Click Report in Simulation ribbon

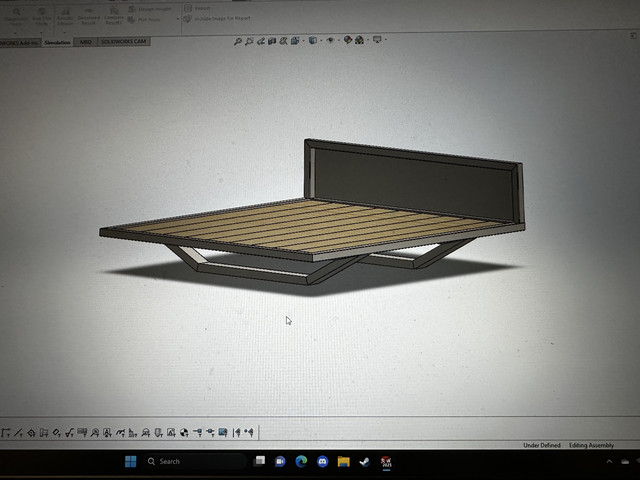pos(198,8)
